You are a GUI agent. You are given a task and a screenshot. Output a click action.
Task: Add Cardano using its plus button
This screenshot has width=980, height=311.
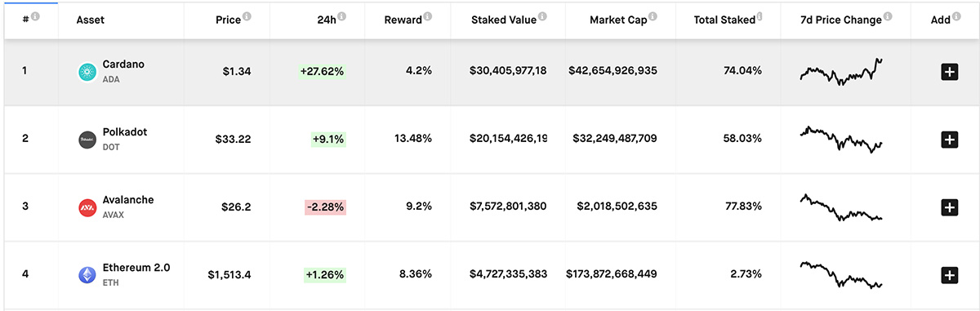point(949,72)
